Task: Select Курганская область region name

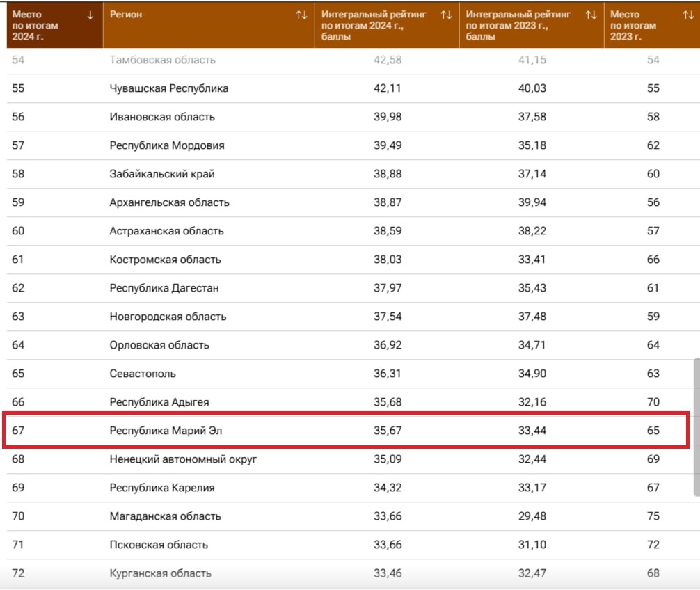Action: [160, 573]
